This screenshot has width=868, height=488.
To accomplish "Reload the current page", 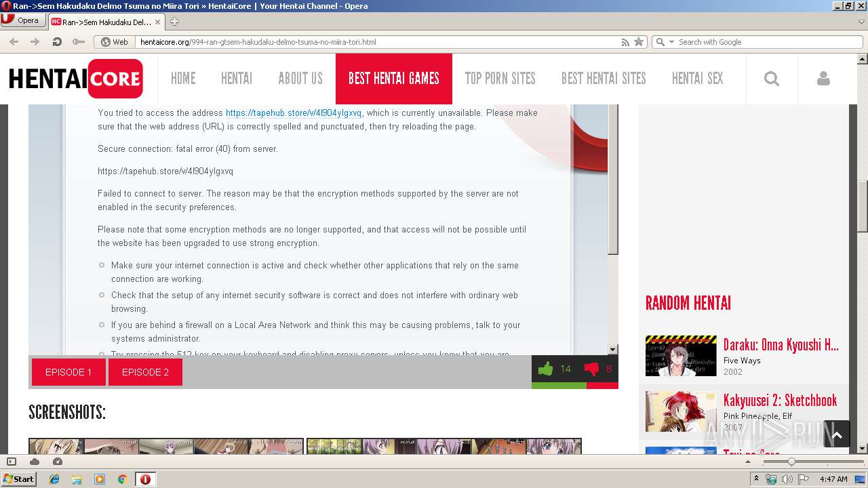I will coord(57,41).
